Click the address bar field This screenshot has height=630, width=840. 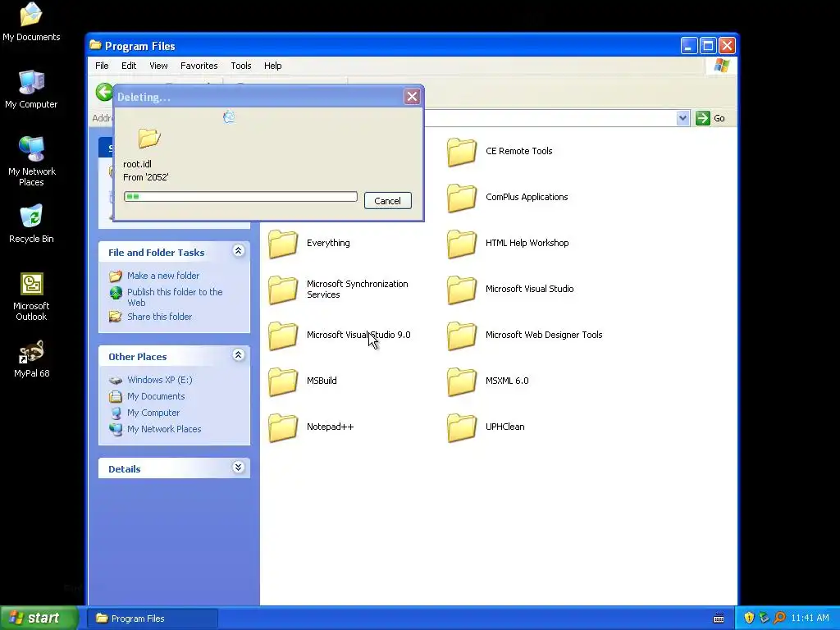(549, 118)
